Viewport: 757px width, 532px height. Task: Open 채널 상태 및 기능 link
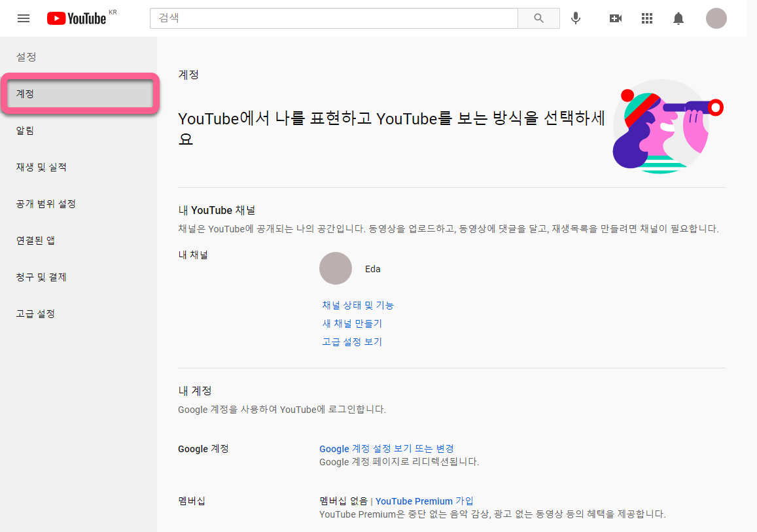pos(358,305)
